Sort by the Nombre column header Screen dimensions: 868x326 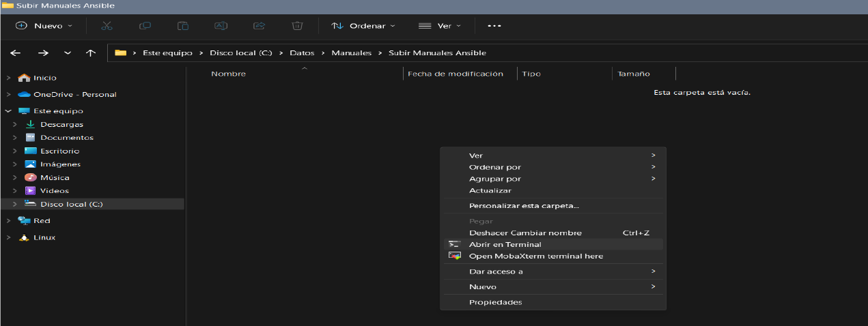pyautogui.click(x=228, y=74)
